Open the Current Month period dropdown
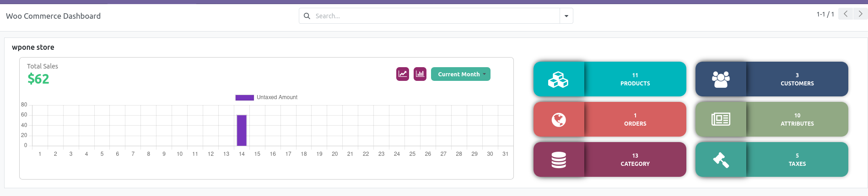The image size is (868, 196). 460,74
